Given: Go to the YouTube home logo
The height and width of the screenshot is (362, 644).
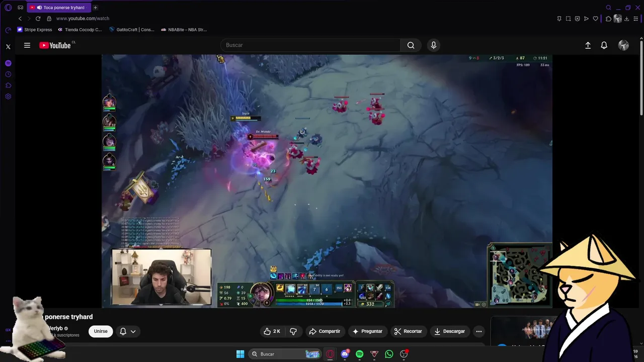Looking at the screenshot, I should [55, 45].
